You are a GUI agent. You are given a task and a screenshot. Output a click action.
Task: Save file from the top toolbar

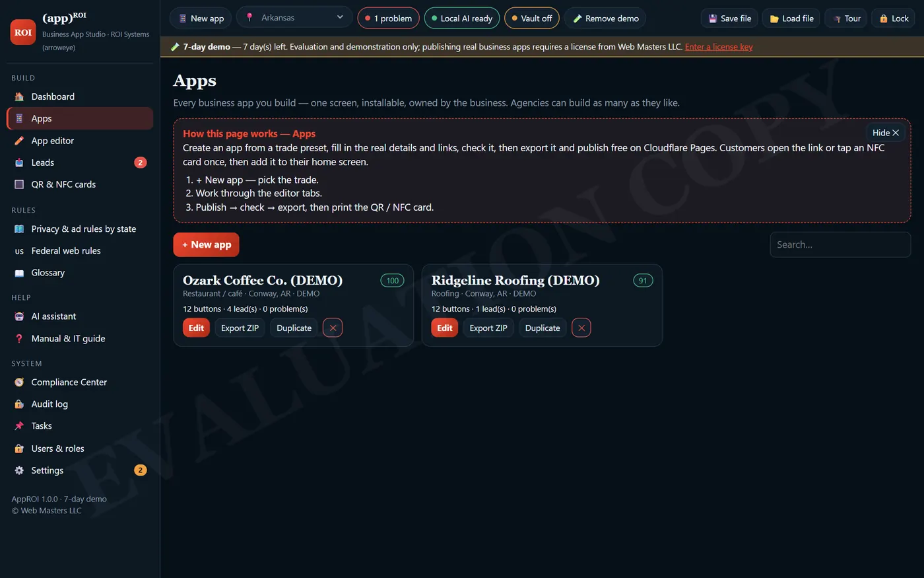coord(729,18)
